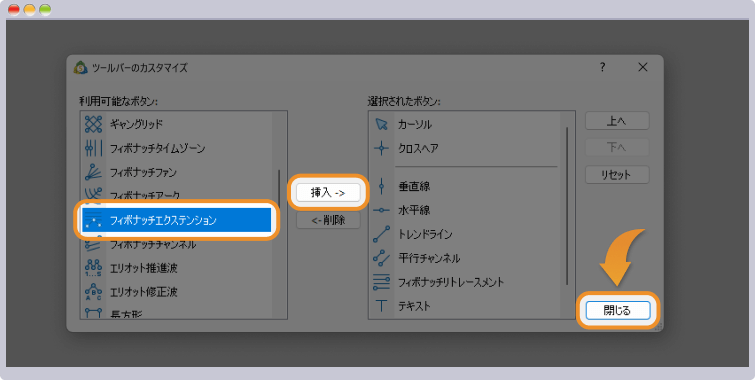
Task: Select the Fibonacci Arc icon (フィボナッチアーク)
Action: [93, 194]
